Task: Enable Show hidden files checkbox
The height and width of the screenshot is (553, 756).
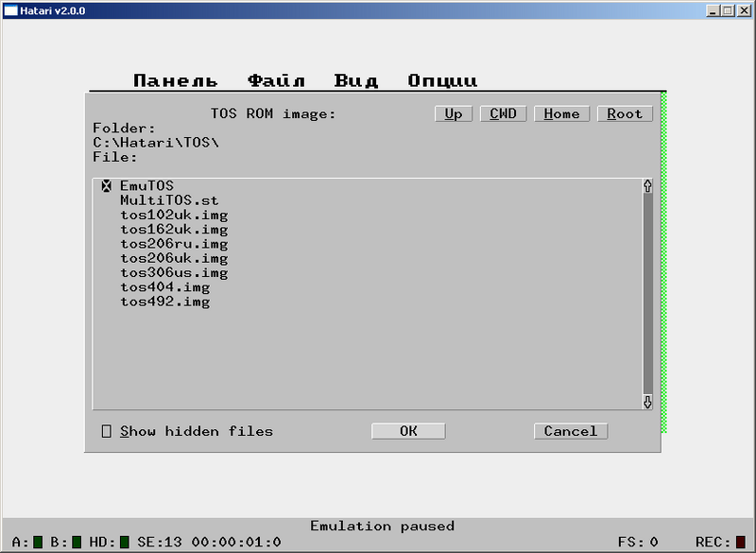Action: click(x=107, y=431)
